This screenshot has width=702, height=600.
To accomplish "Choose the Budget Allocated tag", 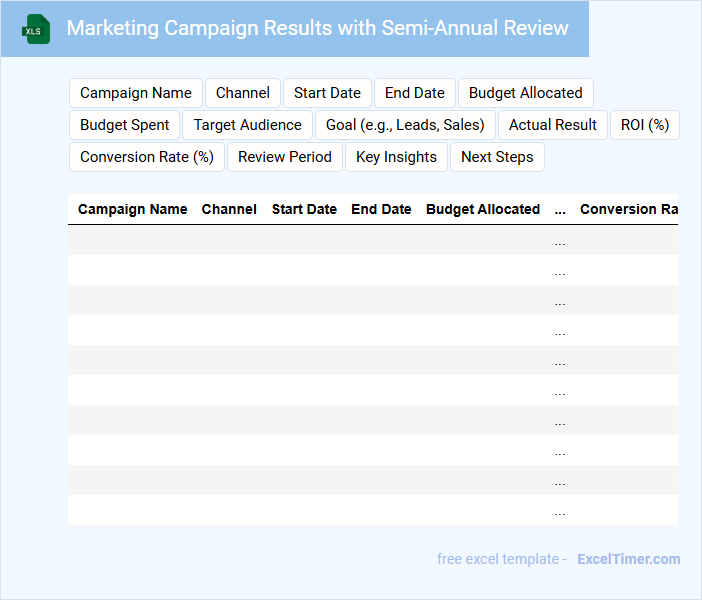I will pos(525,93).
